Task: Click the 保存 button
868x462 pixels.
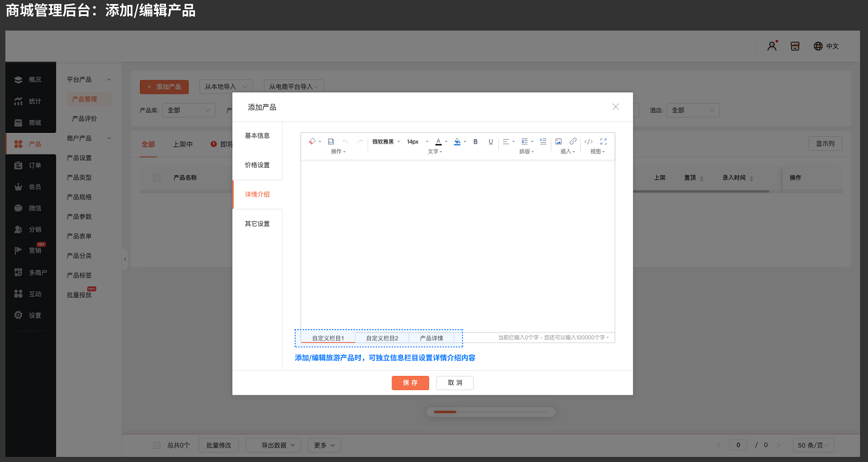Action: pos(410,383)
